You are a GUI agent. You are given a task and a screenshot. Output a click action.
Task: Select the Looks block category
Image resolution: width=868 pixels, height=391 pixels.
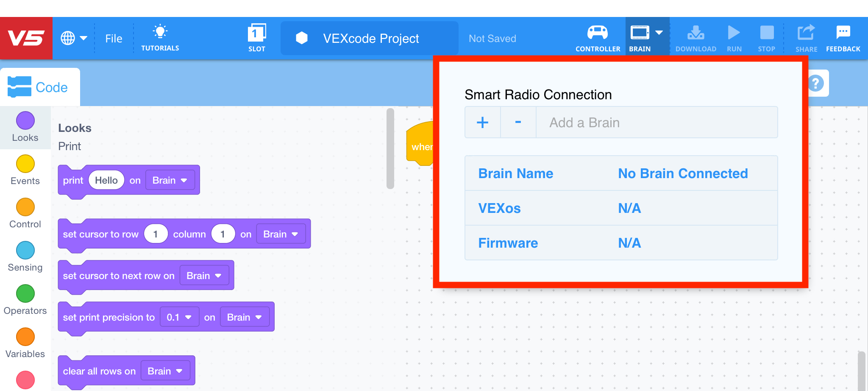point(25,127)
